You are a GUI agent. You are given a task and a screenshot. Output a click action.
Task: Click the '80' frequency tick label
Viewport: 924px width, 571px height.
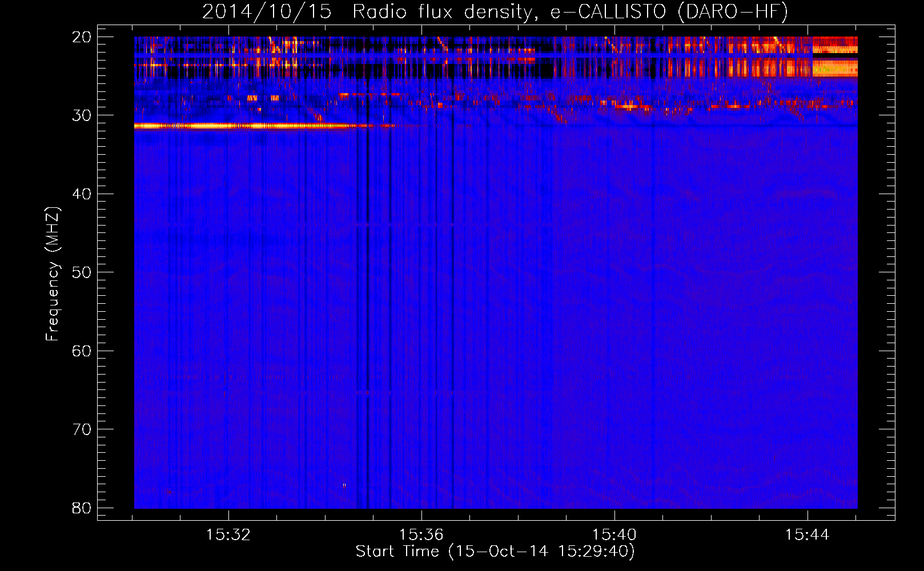coord(82,508)
